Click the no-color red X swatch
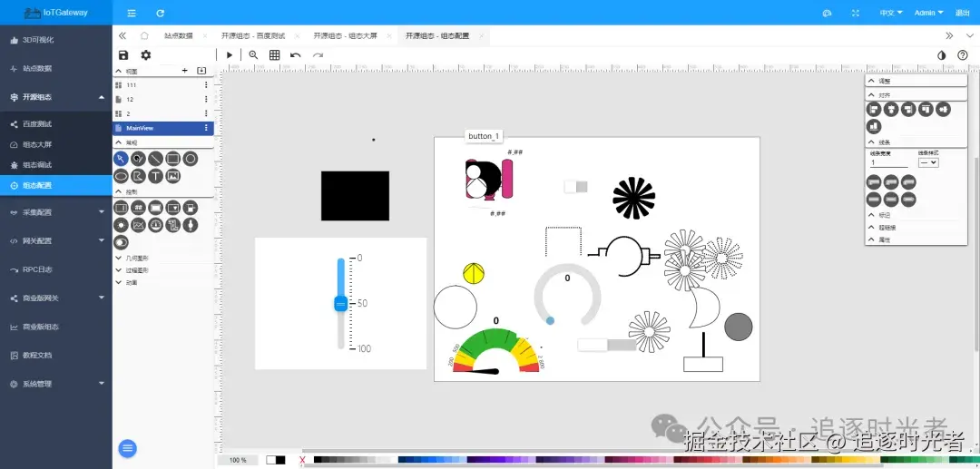 (x=302, y=460)
